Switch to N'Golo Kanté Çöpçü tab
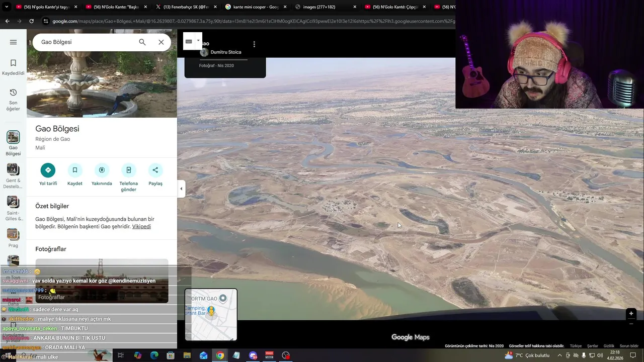644x362 pixels. pyautogui.click(x=395, y=7)
